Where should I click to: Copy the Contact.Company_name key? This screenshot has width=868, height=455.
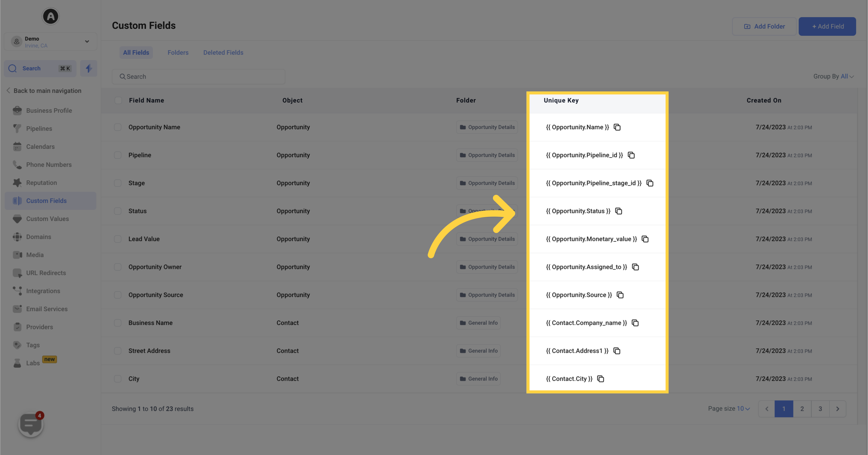coord(635,323)
